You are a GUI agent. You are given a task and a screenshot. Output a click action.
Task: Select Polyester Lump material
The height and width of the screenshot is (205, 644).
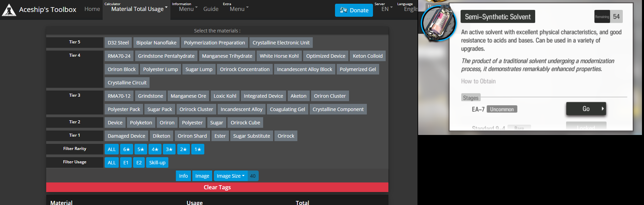[160, 69]
